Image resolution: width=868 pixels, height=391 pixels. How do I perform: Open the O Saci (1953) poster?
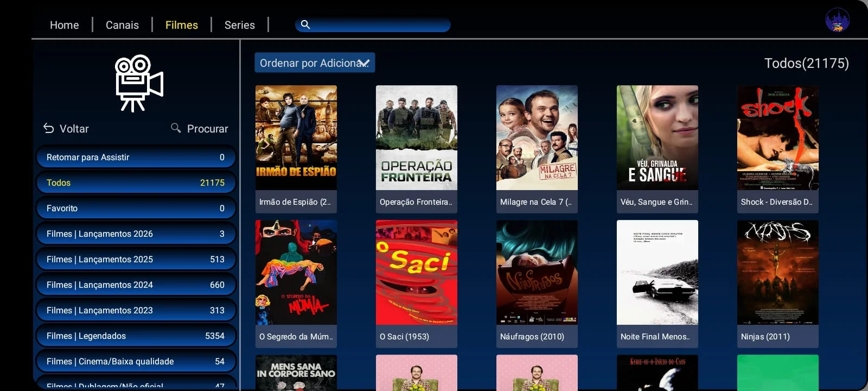[416, 273]
